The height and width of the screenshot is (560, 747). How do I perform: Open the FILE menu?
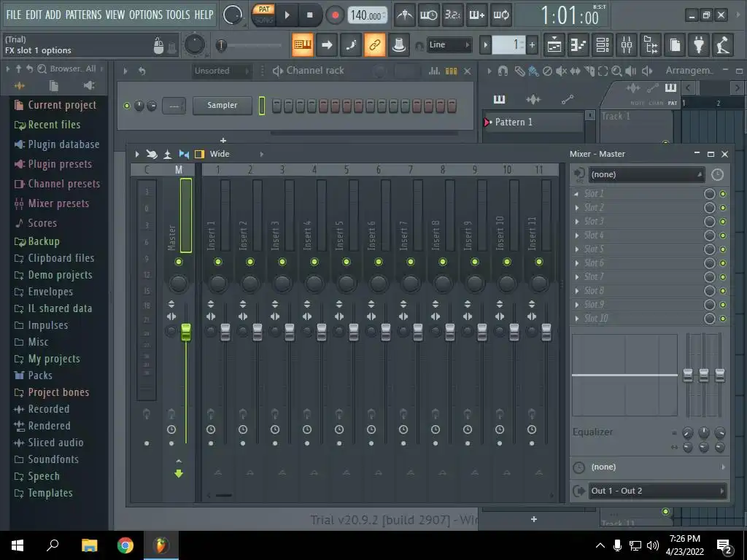click(14, 15)
